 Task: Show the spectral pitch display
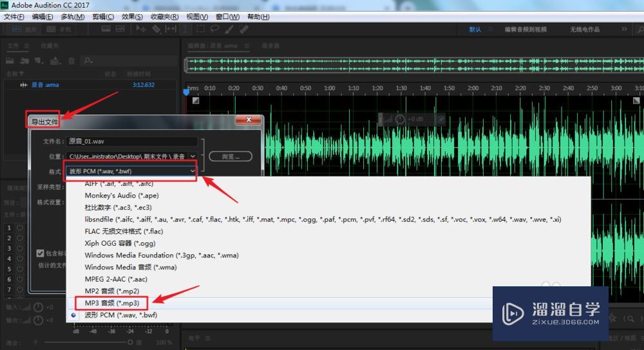point(120,29)
